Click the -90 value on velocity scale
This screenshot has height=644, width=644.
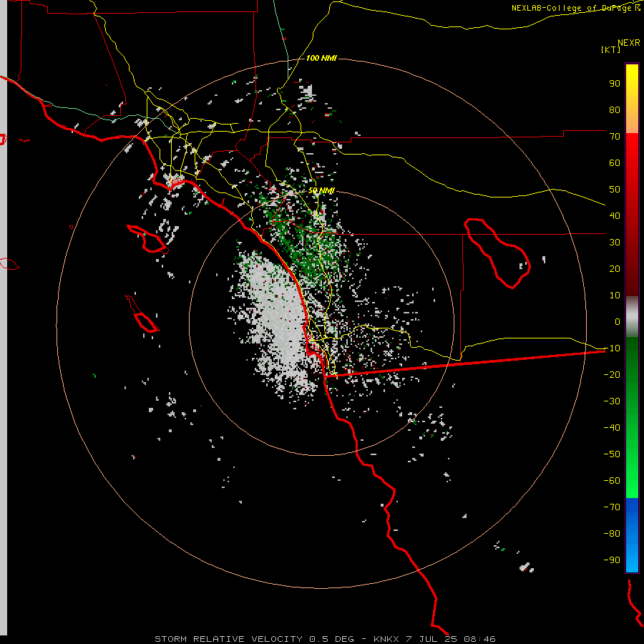coord(612,560)
